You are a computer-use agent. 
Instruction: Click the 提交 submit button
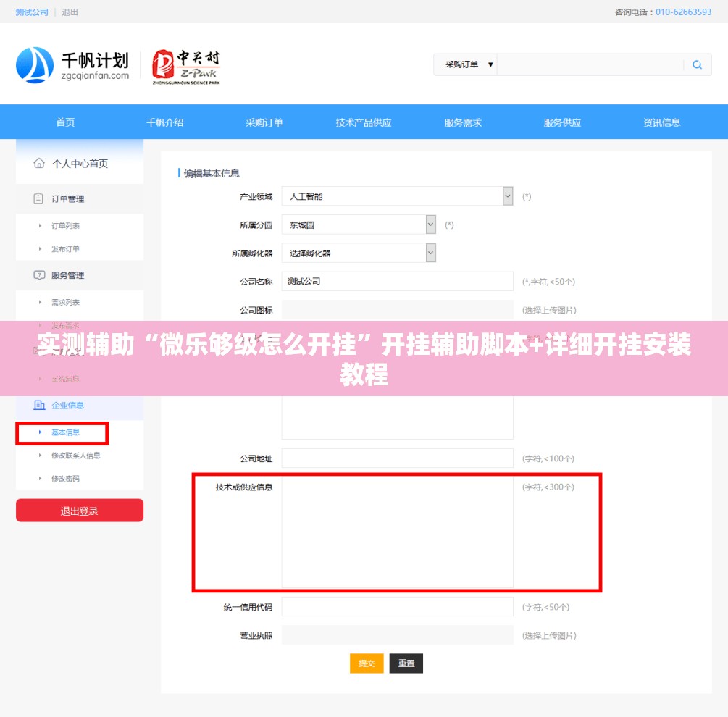click(367, 663)
